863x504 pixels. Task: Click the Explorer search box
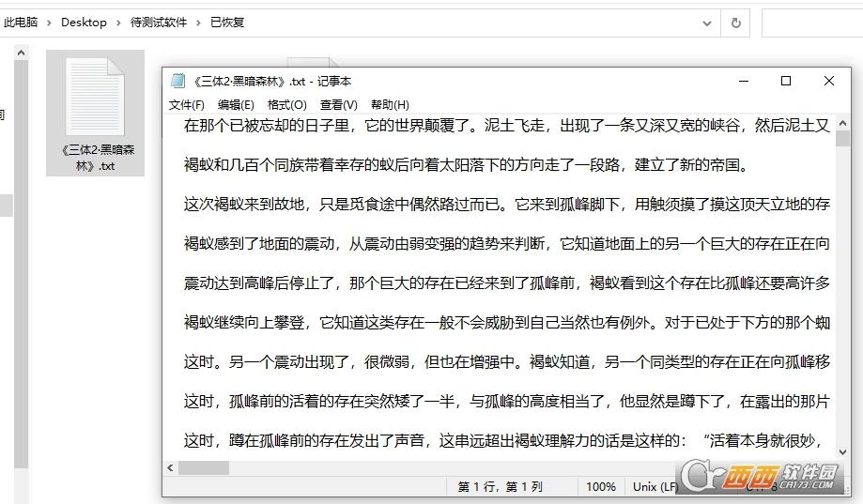coord(812,23)
